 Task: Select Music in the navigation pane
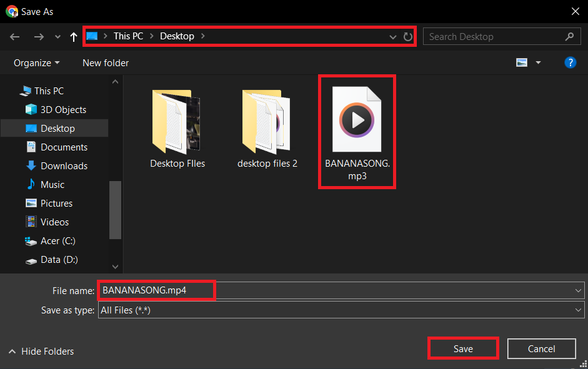click(53, 184)
